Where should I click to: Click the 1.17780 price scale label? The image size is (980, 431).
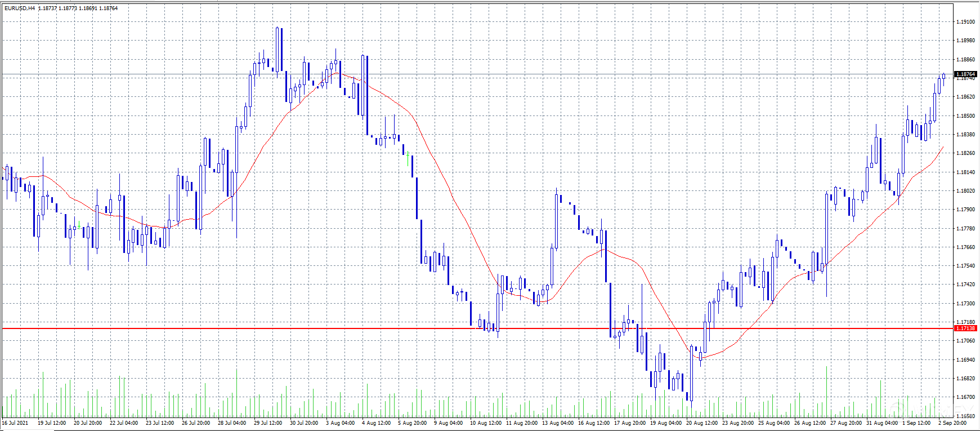pos(965,229)
